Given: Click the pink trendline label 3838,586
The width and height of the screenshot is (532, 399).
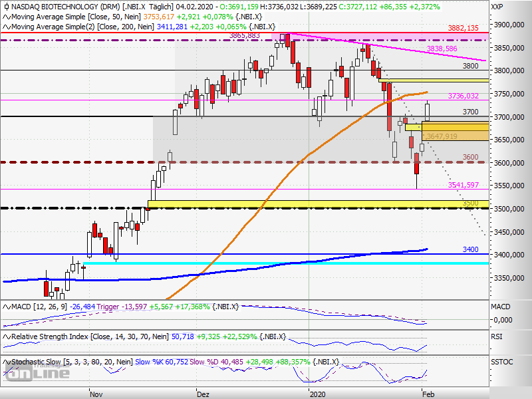Looking at the screenshot, I should 442,49.
